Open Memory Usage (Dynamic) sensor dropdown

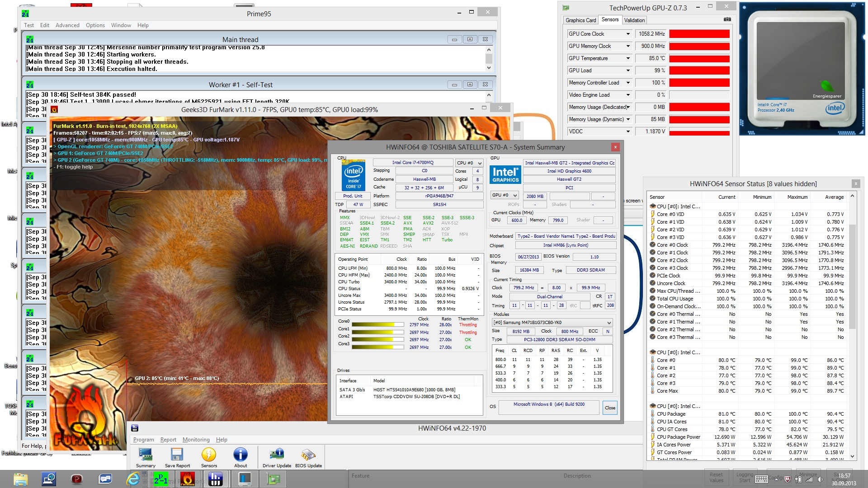pyautogui.click(x=628, y=119)
